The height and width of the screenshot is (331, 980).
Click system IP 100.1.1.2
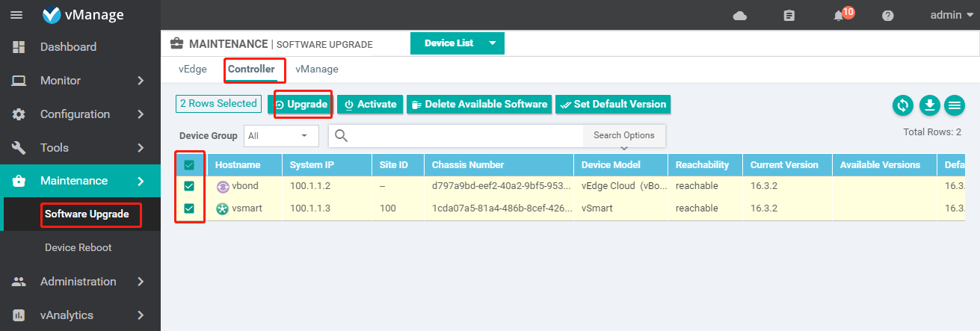tap(309, 187)
